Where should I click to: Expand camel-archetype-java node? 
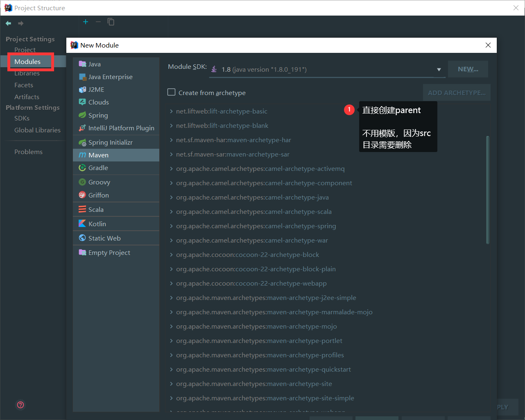click(171, 197)
